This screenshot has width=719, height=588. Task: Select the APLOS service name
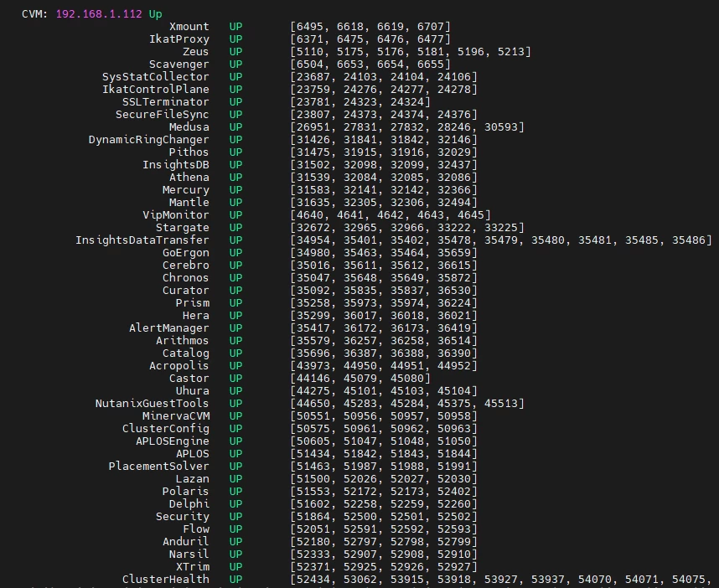tap(193, 454)
